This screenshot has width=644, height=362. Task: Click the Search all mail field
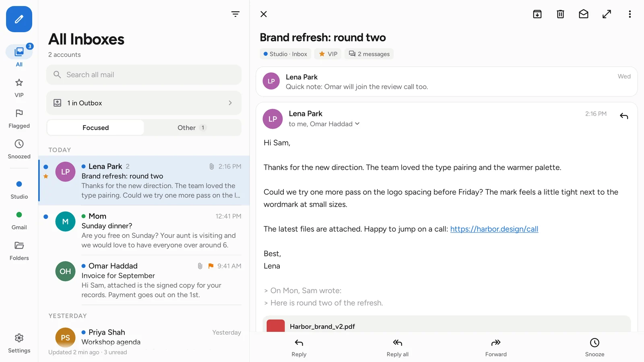(x=144, y=75)
